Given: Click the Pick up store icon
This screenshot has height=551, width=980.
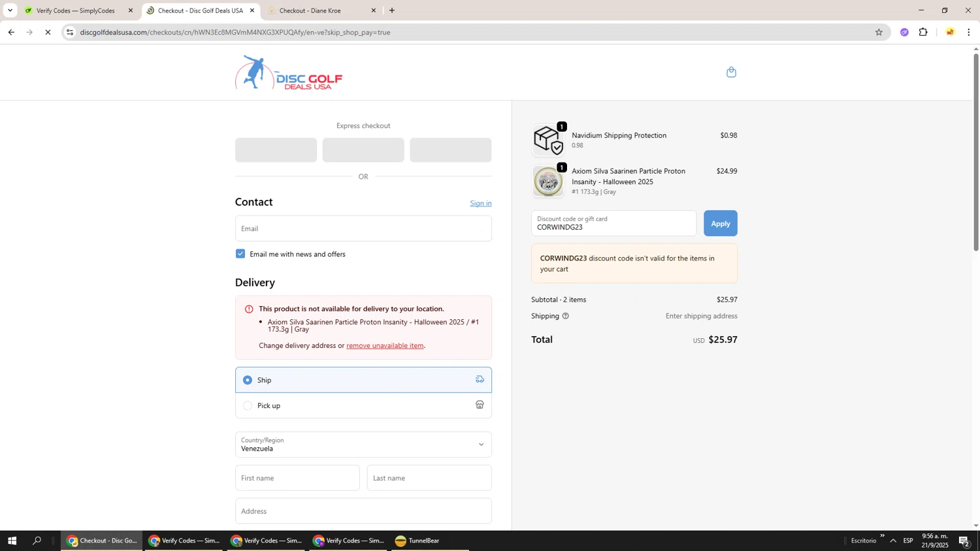Looking at the screenshot, I should point(480,405).
